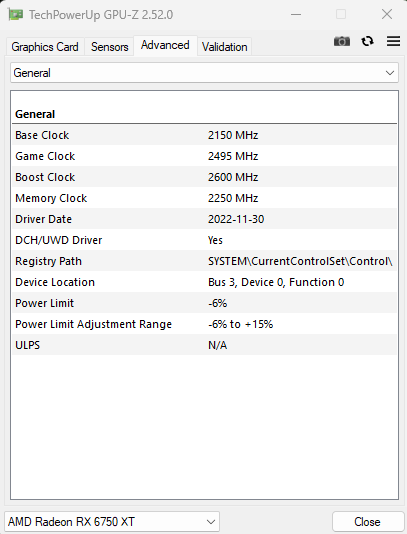Open the hamburger menu icon

tap(393, 41)
